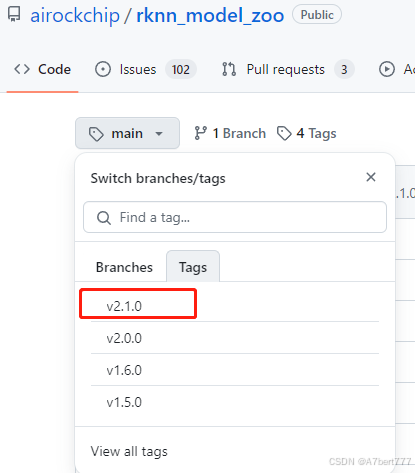Screen dimensions: 415x473
Task: Open the Pull requests tab
Action: click(288, 69)
